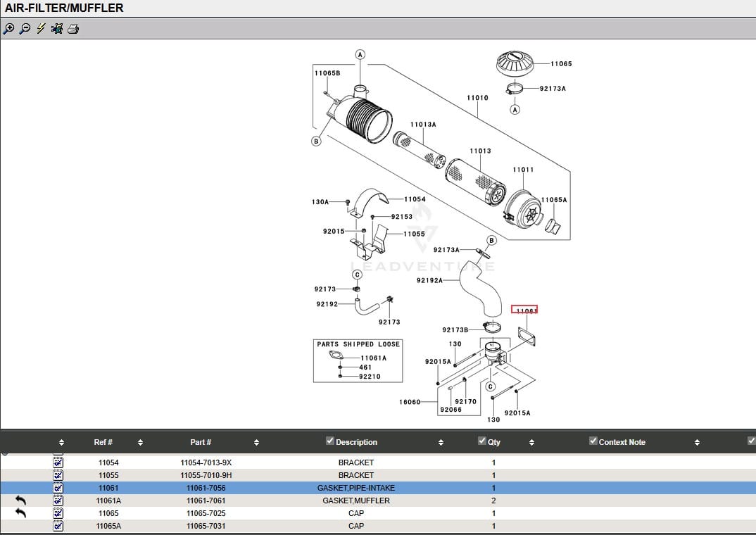Select the GASKET,PIPE-INTAKE row
756x535 pixels.
tap(356, 488)
